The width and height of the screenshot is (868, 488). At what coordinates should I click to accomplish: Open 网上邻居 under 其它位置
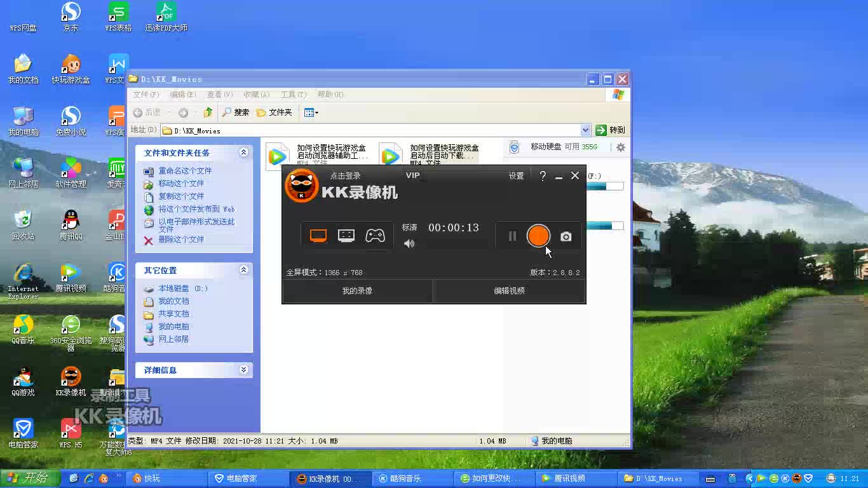click(x=173, y=339)
